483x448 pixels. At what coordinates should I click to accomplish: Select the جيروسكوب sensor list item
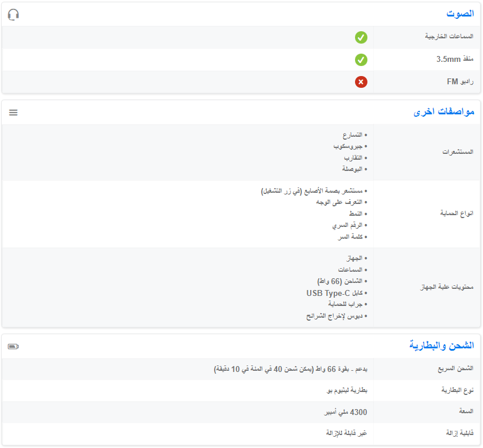pos(348,146)
